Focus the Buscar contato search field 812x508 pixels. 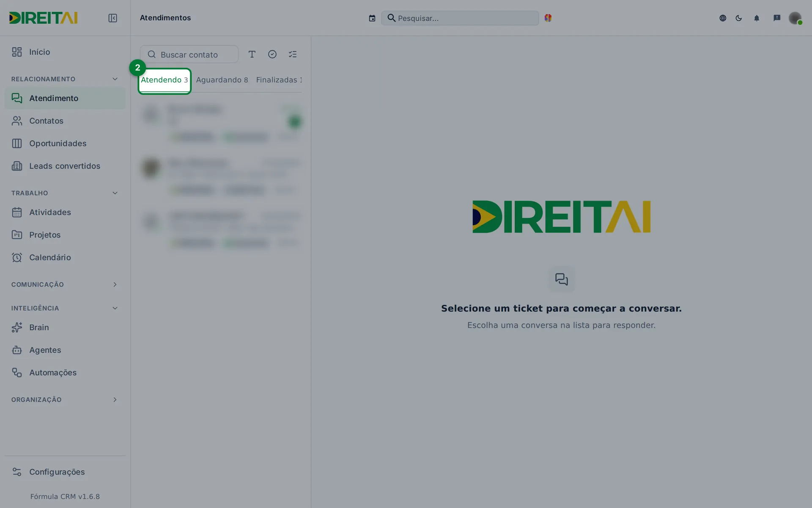[x=189, y=54]
